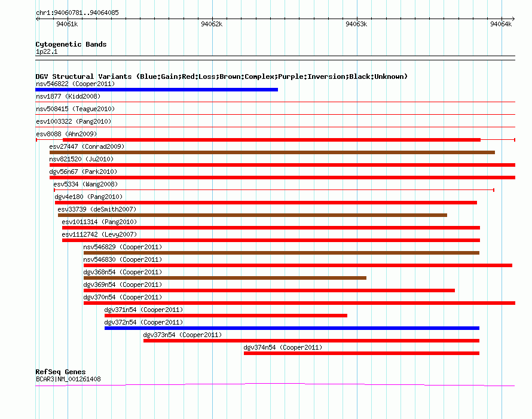
Task: Click the chr1:94060781..94064085 coordinate text
Action: (77, 13)
